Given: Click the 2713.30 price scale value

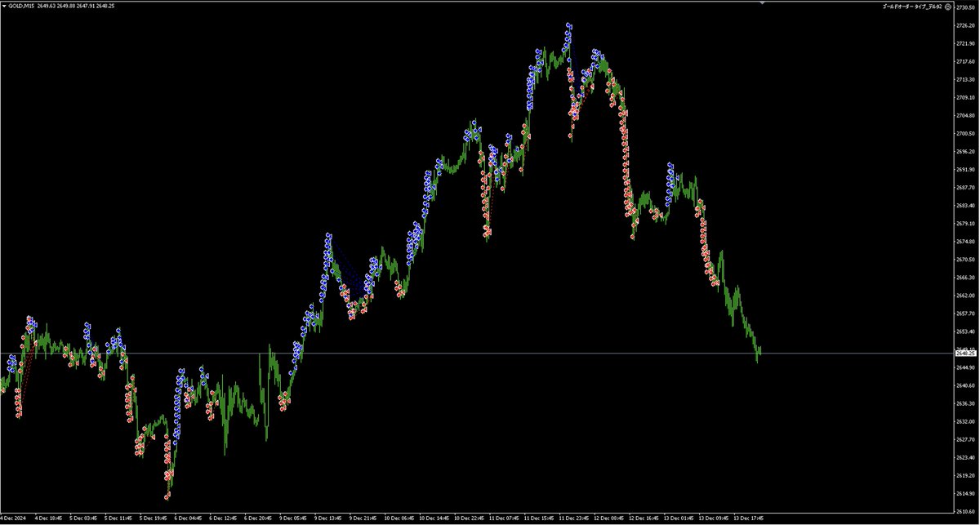Looking at the screenshot, I should coord(964,79).
